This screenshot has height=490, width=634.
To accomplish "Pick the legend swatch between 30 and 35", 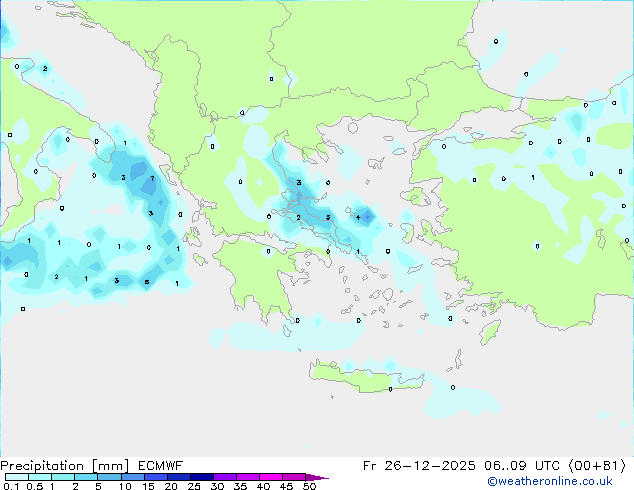I will coord(224,477).
